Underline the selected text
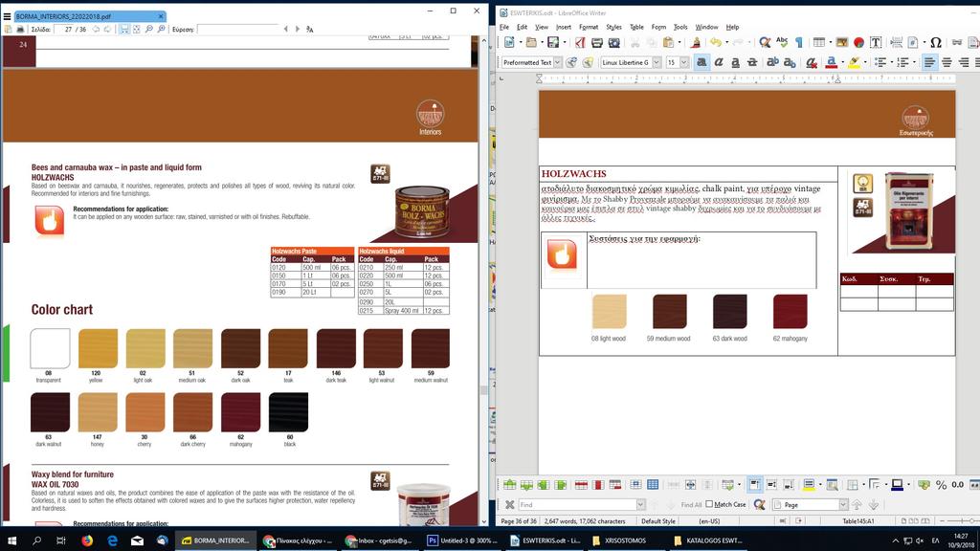This screenshot has width=980, height=551. [736, 62]
